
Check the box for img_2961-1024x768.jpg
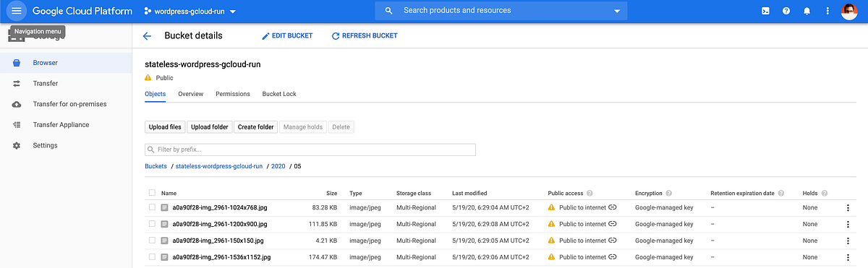click(x=152, y=207)
